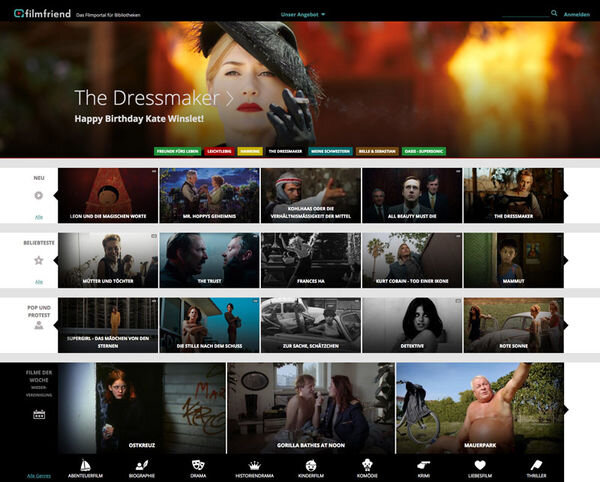The image size is (600, 482).
Task: Open Mauerpark film of the week
Action: click(480, 408)
